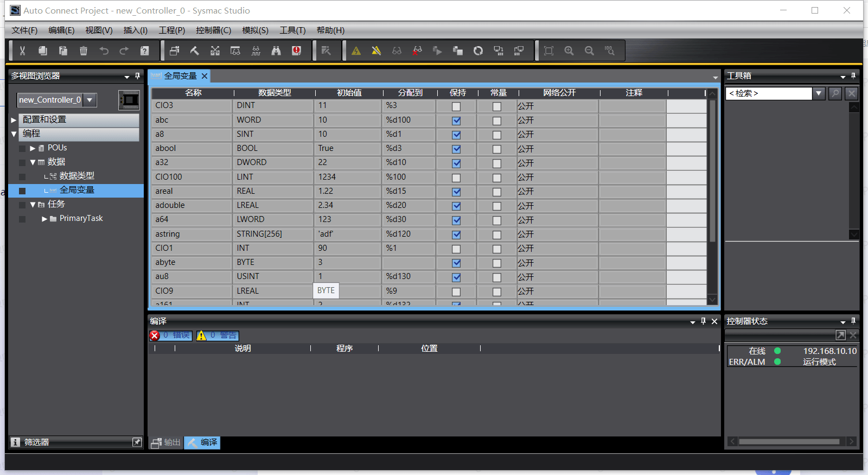Open the 控制器(C) menu
Screen dimensions: 868x475
pos(213,30)
